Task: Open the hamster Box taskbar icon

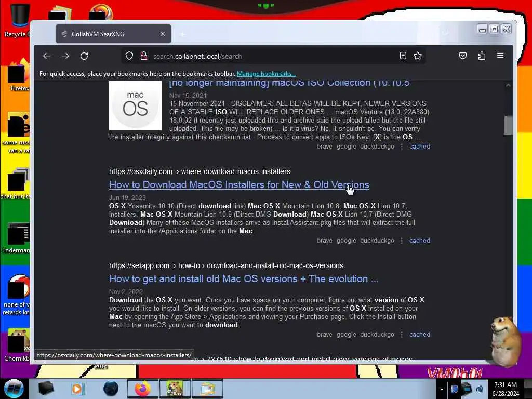Action: coord(175,389)
